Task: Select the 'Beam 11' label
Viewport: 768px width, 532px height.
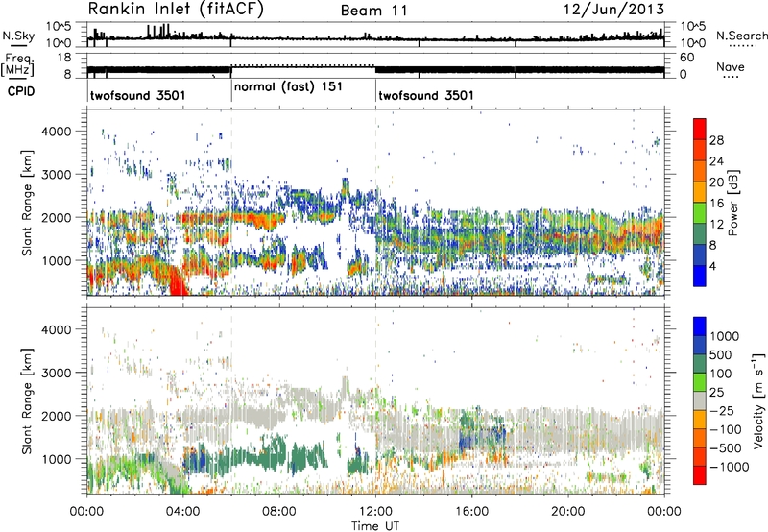Action: click(373, 11)
